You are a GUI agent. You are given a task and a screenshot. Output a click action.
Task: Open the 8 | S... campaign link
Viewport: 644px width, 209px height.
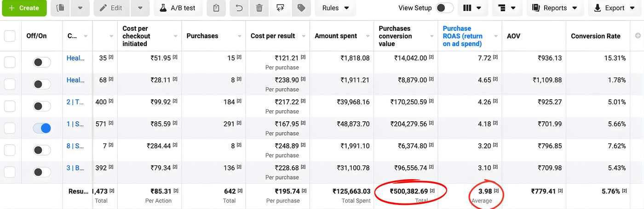coord(75,146)
